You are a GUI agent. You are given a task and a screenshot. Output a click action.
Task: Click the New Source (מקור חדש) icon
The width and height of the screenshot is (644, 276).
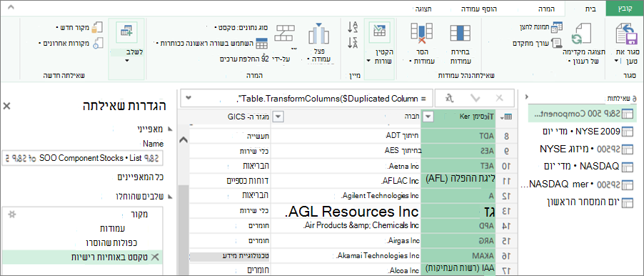click(x=96, y=28)
